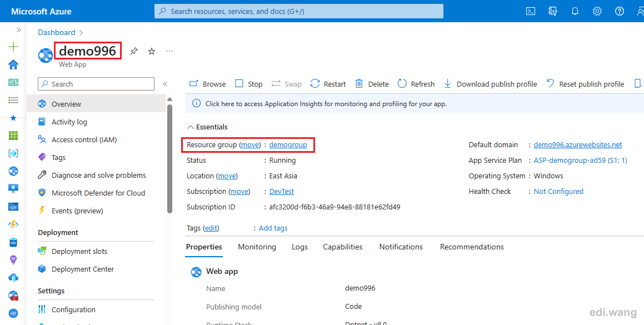Favorite demo996 with the star icon
644x325 pixels.
(x=152, y=51)
